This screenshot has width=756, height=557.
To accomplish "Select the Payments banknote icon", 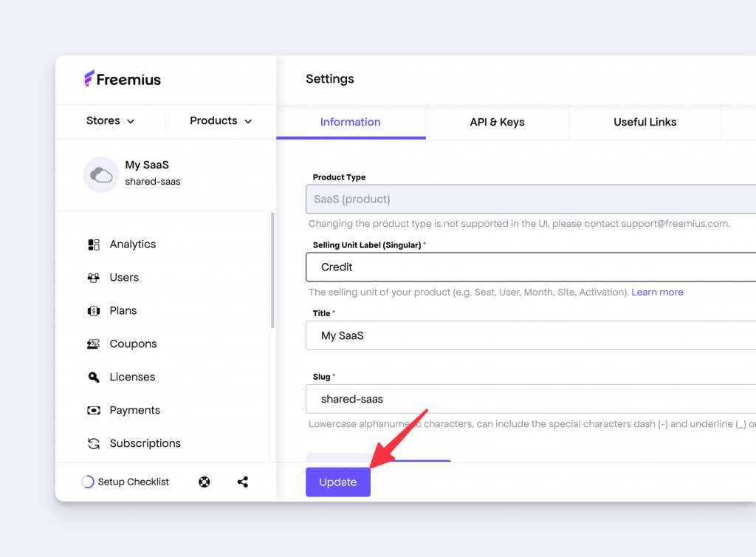I will coord(94,410).
